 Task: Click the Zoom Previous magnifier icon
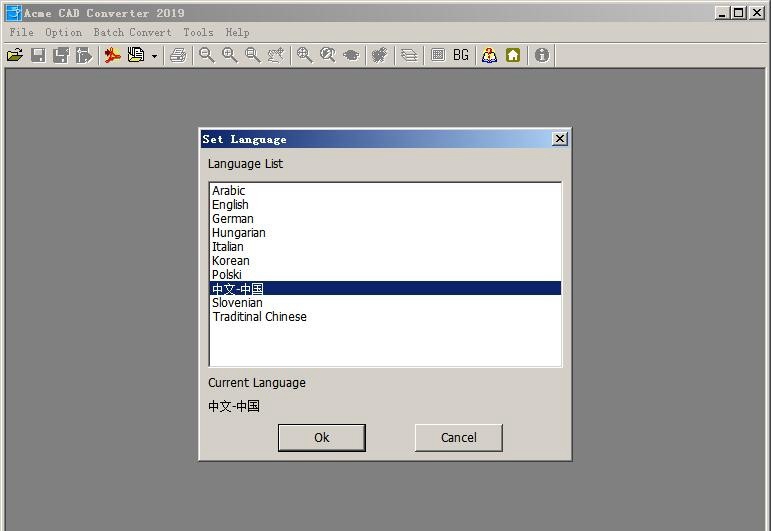coord(327,55)
